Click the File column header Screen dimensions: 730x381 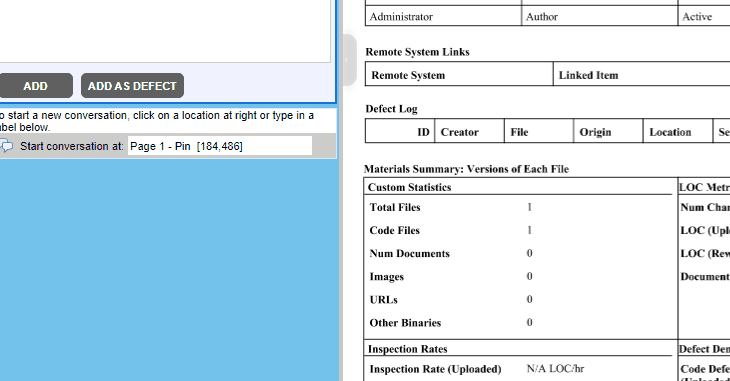coord(539,132)
